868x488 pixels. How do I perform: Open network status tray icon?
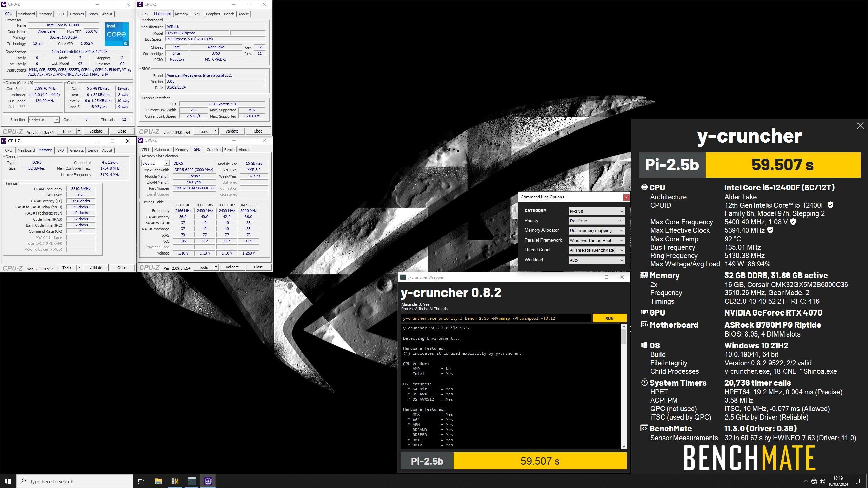pyautogui.click(x=814, y=481)
